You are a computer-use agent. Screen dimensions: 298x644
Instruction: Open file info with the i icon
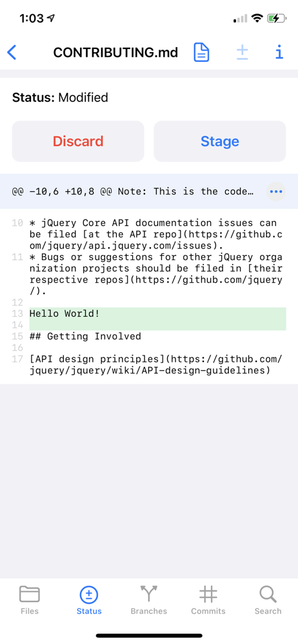tap(279, 53)
